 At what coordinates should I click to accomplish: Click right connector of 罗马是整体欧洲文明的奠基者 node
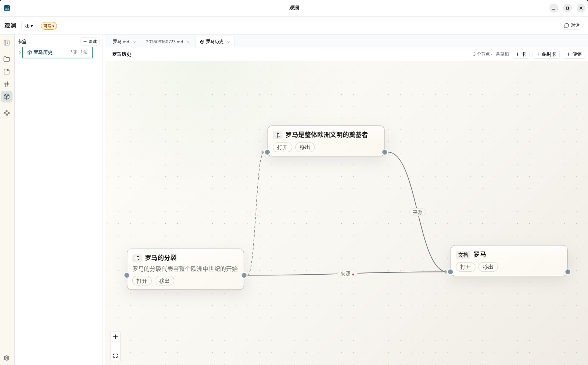point(385,152)
